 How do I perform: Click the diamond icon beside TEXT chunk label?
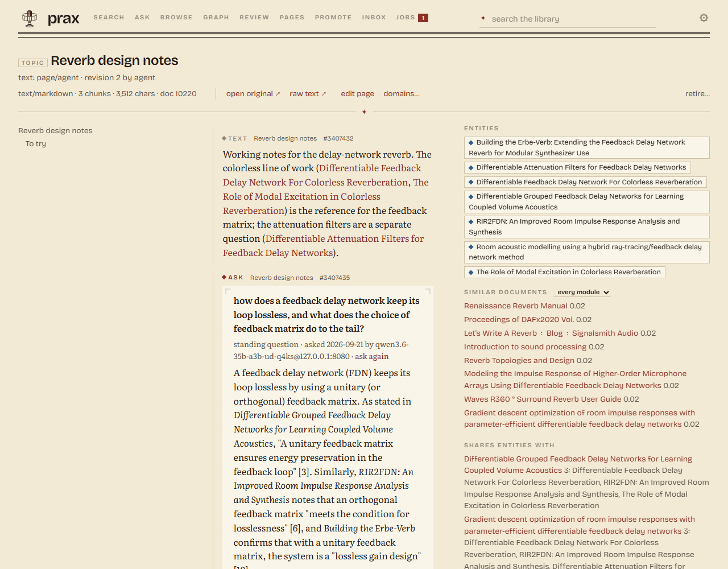pyautogui.click(x=224, y=138)
